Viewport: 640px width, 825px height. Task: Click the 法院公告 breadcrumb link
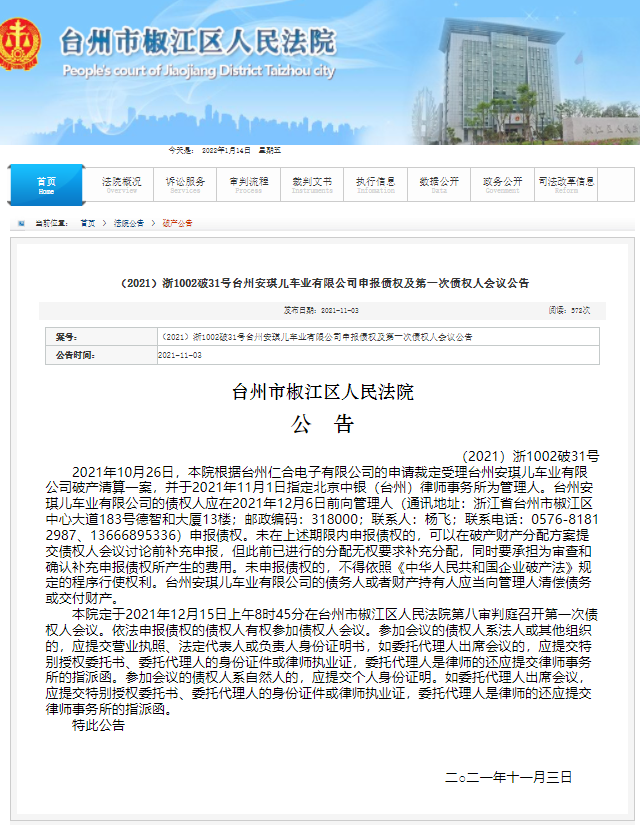pyautogui.click(x=129, y=223)
